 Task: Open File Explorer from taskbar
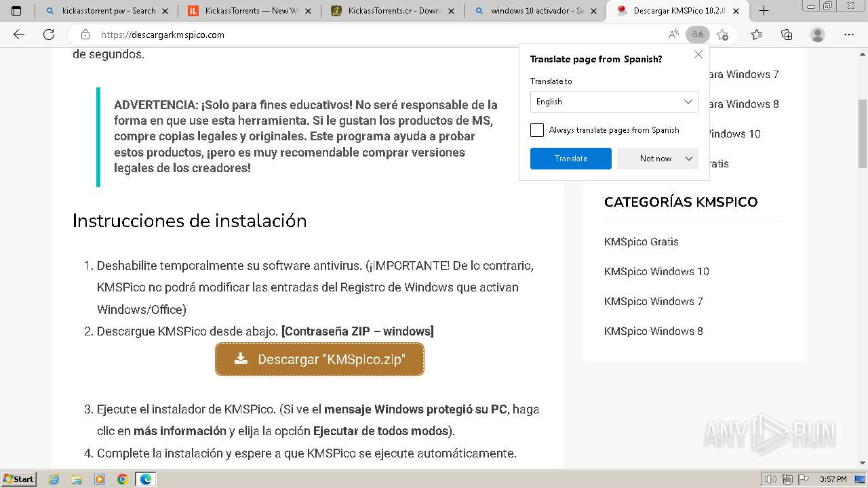coord(77,479)
